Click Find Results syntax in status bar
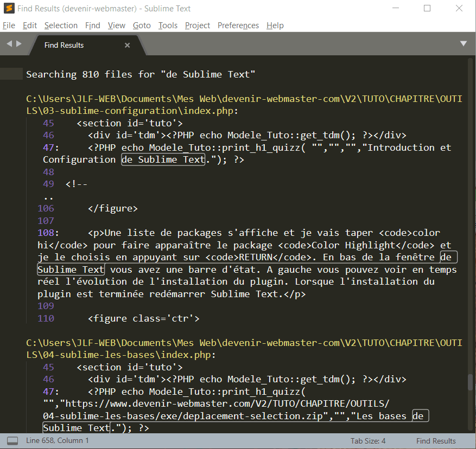The image size is (476, 449). (x=436, y=441)
